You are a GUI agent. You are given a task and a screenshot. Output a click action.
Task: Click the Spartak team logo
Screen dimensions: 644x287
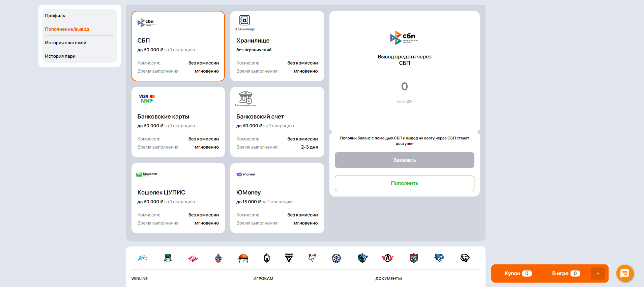[193, 258]
